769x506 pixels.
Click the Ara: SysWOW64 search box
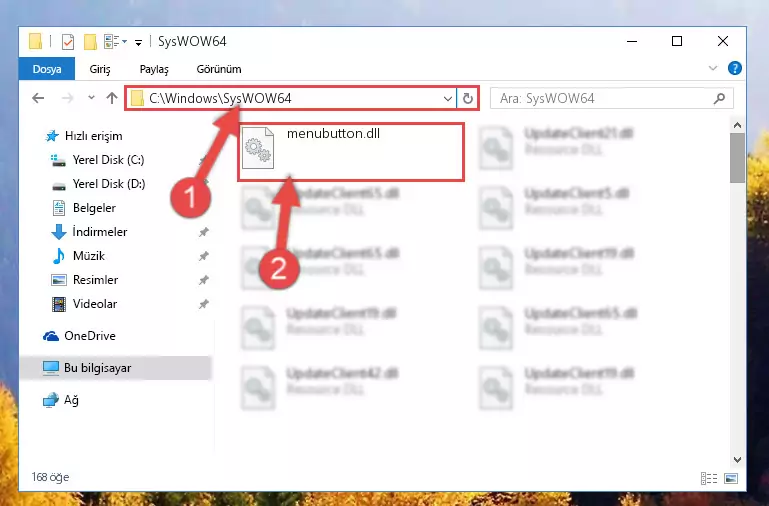tap(612, 99)
